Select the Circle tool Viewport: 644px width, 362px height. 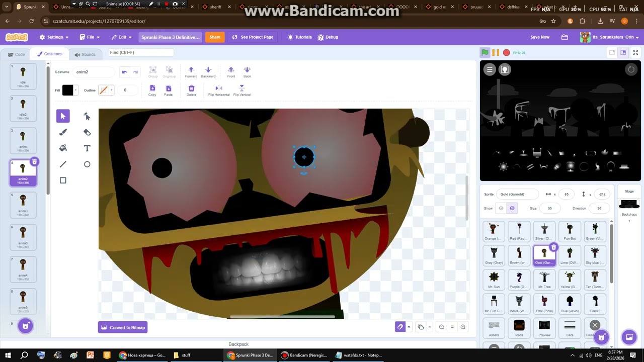point(87,164)
